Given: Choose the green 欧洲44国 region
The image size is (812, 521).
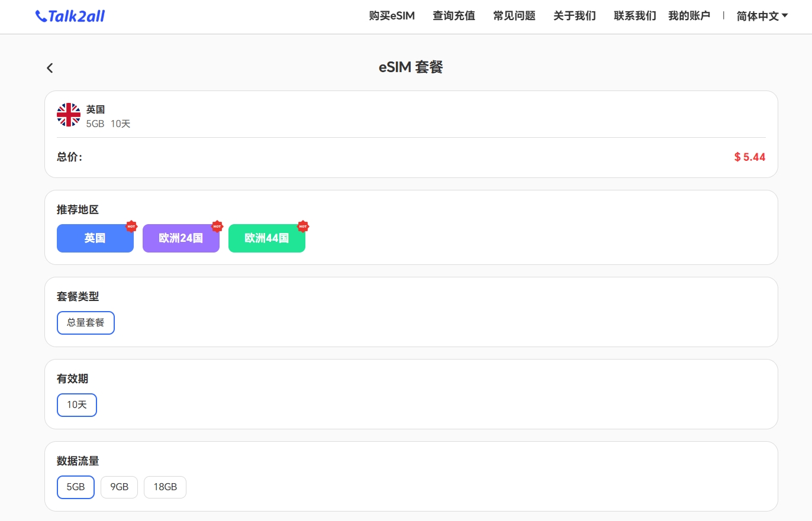Looking at the screenshot, I should (267, 238).
